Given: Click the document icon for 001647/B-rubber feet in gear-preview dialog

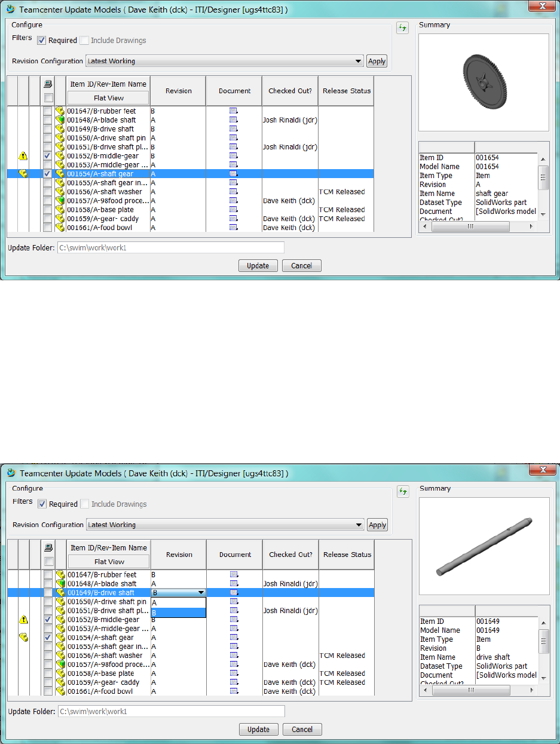Looking at the screenshot, I should tap(234, 111).
